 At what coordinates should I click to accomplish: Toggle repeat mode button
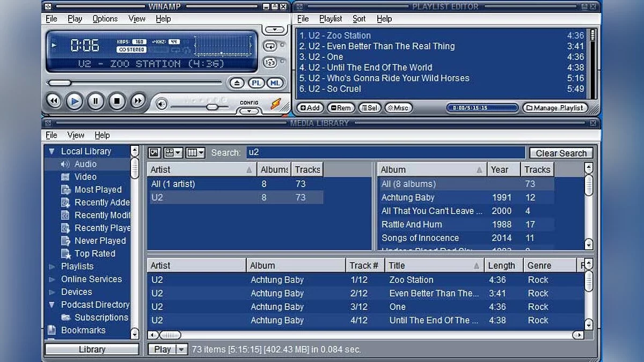coord(270,46)
